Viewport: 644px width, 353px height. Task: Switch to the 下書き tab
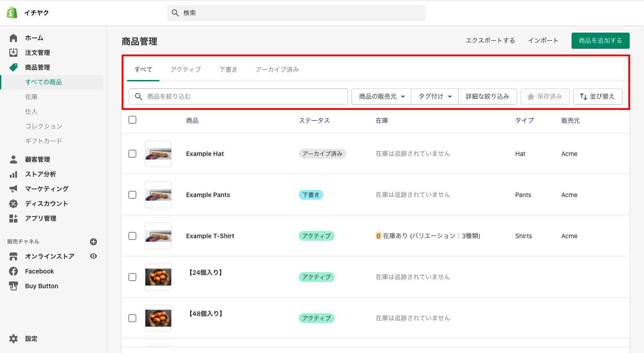229,70
